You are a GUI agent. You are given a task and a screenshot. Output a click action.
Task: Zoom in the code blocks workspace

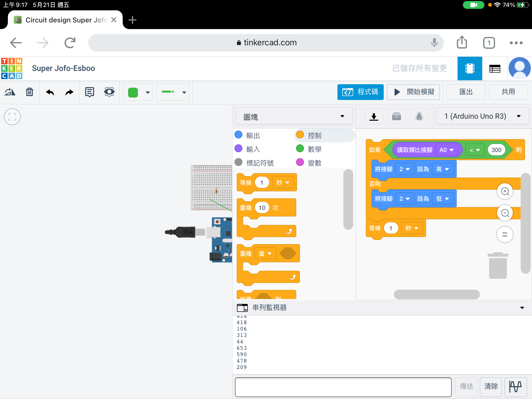point(505,191)
